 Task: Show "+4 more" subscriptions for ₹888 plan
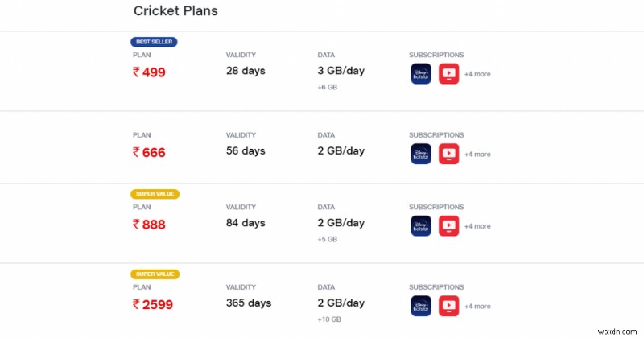(x=477, y=226)
